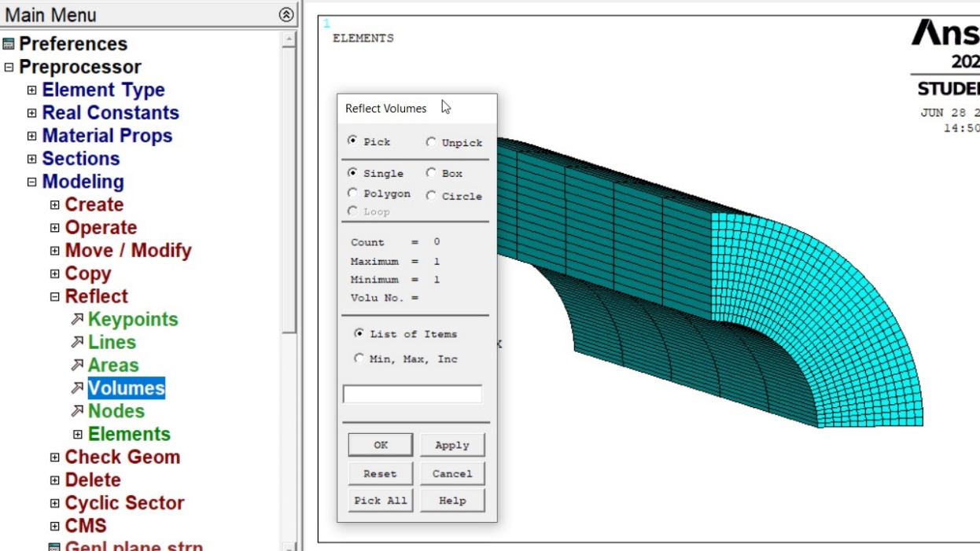Choose the Box picking mode
This screenshot has width=980, height=551.
(x=430, y=173)
